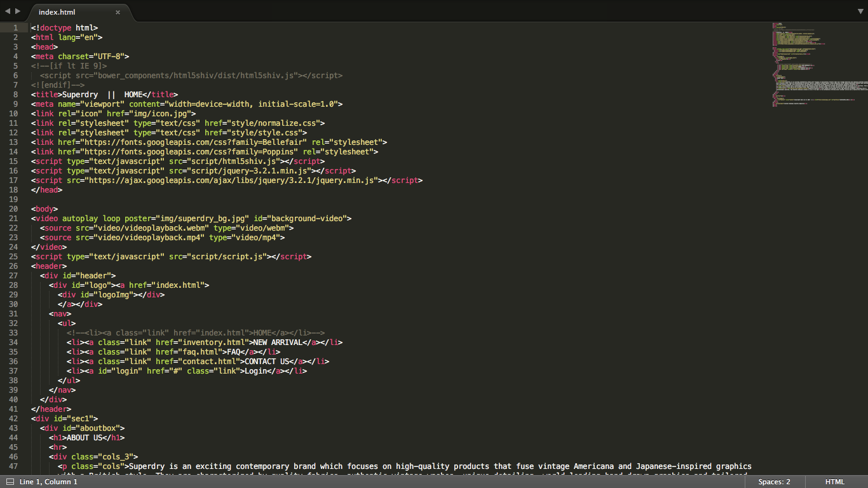
Task: Click the Superdry || HOME title text
Action: (x=102, y=95)
